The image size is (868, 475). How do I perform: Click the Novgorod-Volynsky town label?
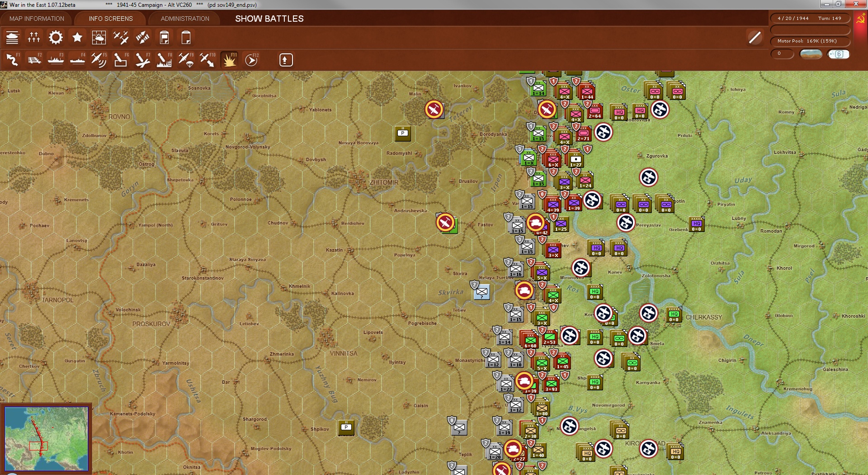click(248, 147)
